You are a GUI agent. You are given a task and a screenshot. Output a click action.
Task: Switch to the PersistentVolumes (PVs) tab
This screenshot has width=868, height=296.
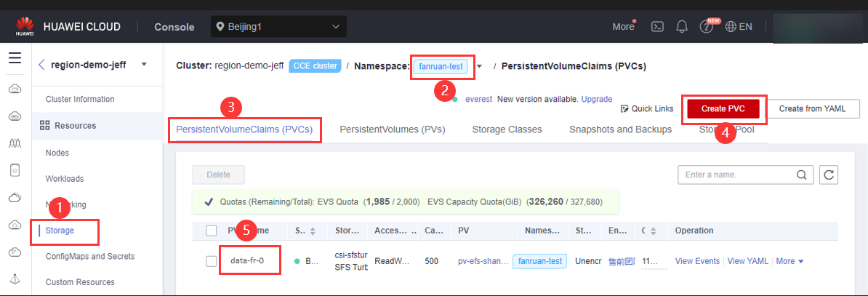pos(393,129)
